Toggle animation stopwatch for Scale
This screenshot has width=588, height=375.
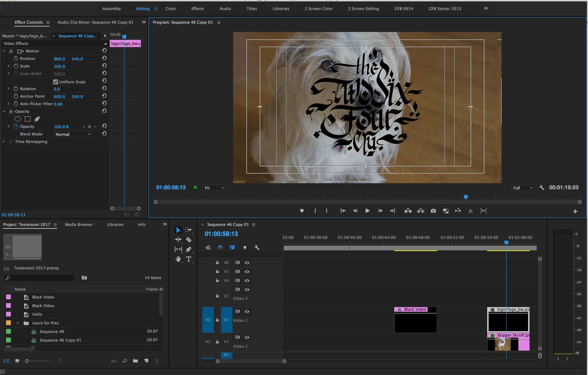click(x=16, y=66)
